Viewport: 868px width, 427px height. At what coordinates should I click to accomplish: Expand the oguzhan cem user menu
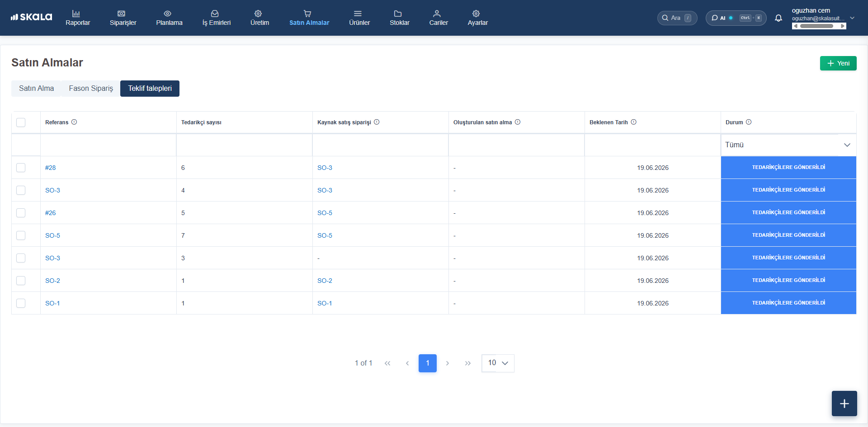coord(852,18)
